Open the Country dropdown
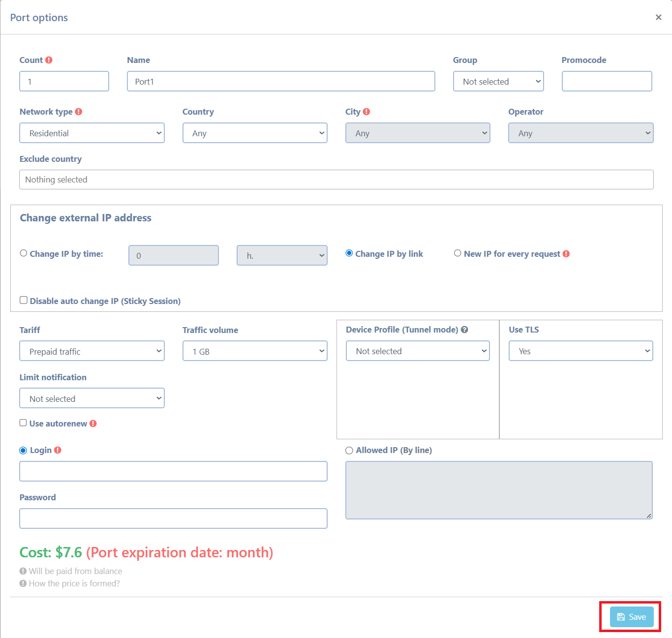 [x=254, y=133]
